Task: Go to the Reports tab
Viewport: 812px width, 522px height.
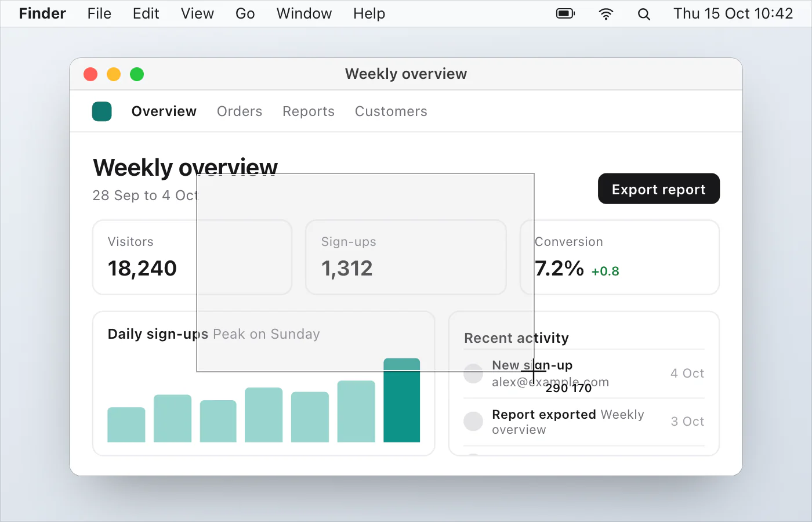Action: (x=309, y=111)
